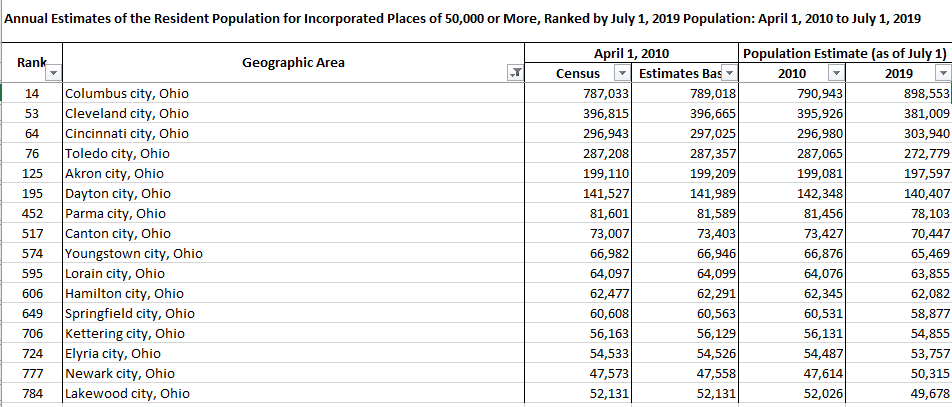Click rank value 14 for Columbus
Screen dimensions: 952x407
[x=32, y=94]
